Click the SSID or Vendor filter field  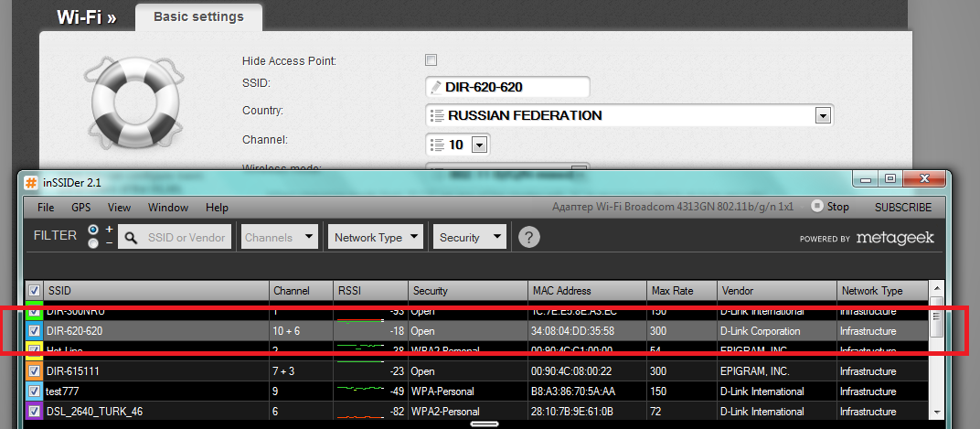(186, 238)
